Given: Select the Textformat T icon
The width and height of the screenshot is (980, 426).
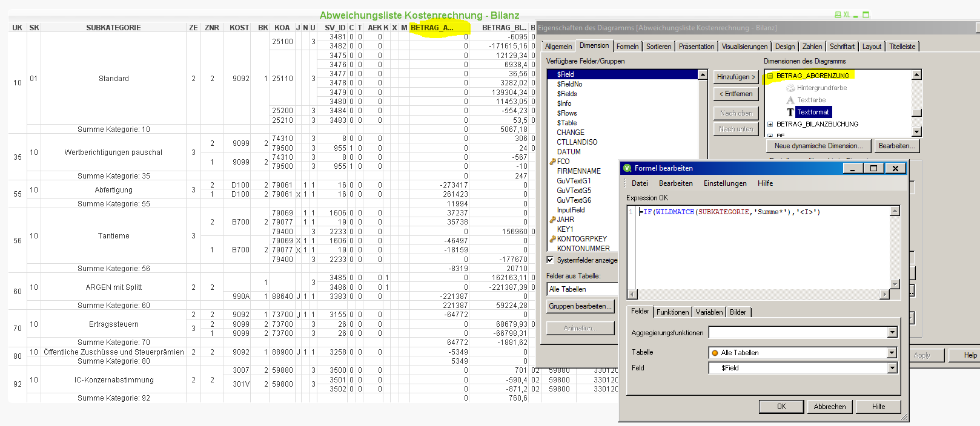Looking at the screenshot, I should pyautogui.click(x=790, y=112).
